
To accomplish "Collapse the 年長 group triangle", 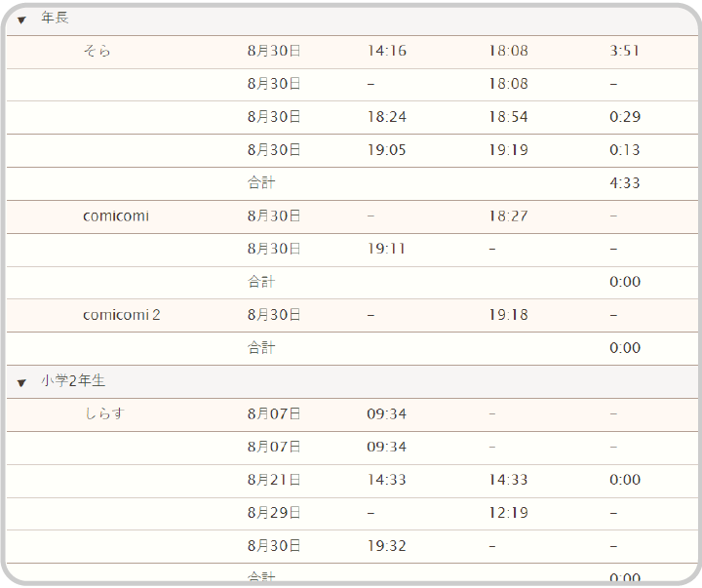I will (21, 20).
